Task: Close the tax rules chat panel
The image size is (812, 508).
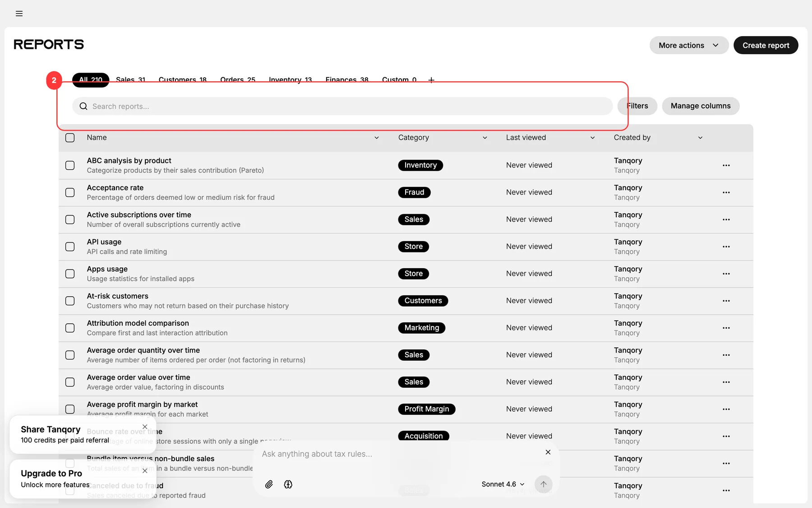Action: pos(548,452)
